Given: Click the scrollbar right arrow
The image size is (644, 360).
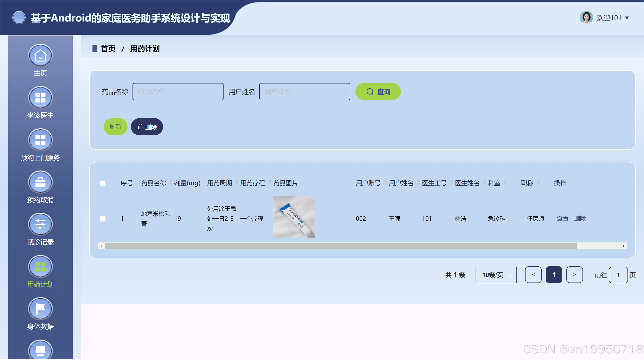Looking at the screenshot, I should pyautogui.click(x=623, y=246).
